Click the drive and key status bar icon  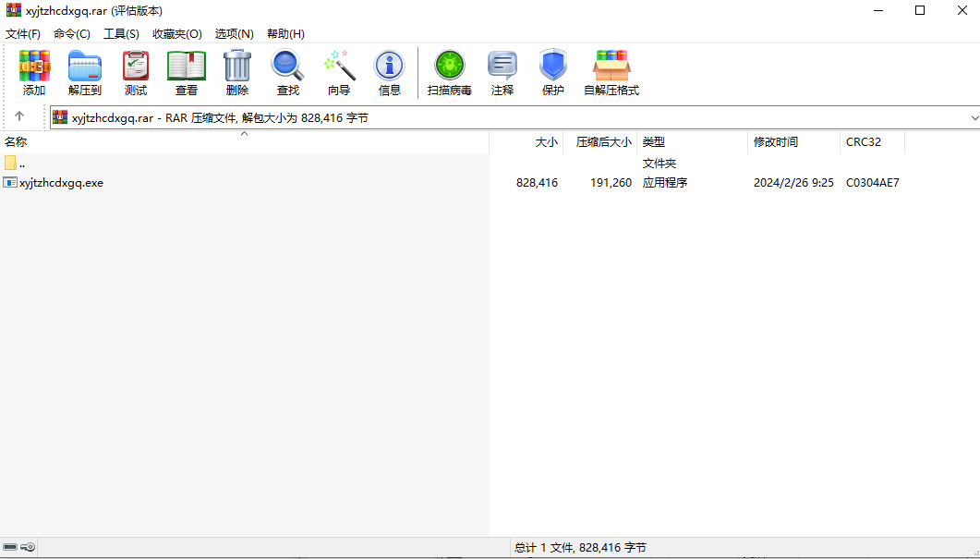click(x=19, y=547)
